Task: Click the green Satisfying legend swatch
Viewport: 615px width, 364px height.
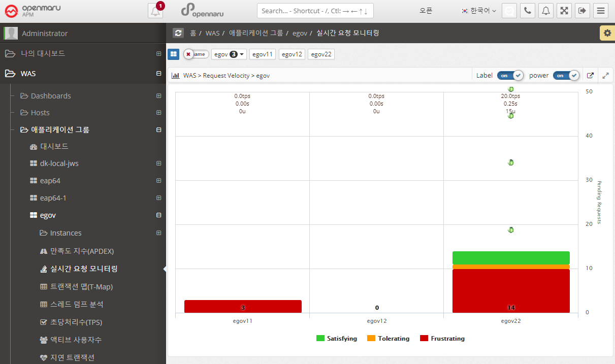Action: [320, 339]
